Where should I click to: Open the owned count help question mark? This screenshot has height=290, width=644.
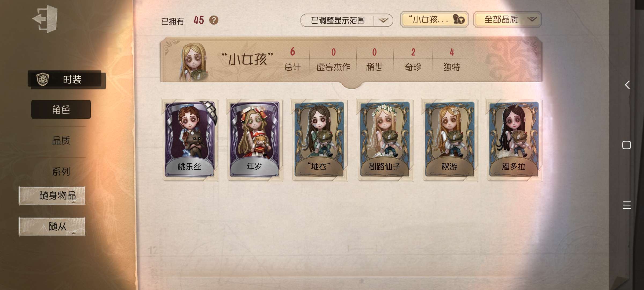pos(214,20)
